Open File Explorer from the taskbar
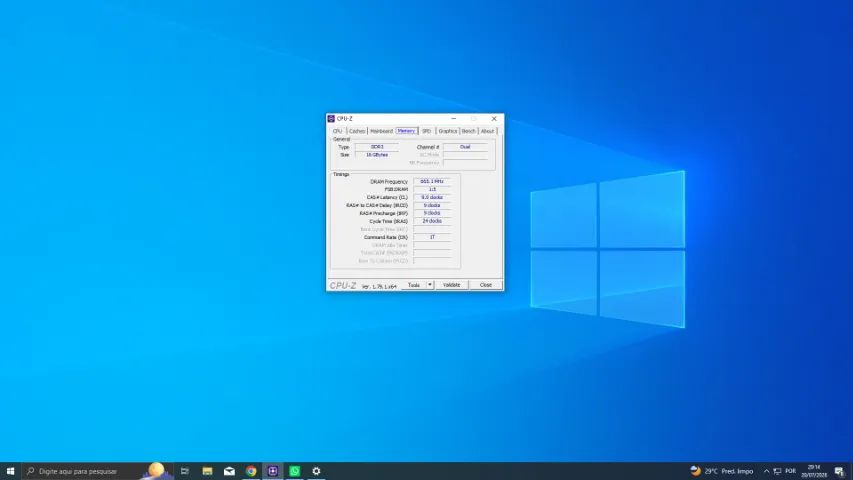The height and width of the screenshot is (480, 853). [x=207, y=471]
